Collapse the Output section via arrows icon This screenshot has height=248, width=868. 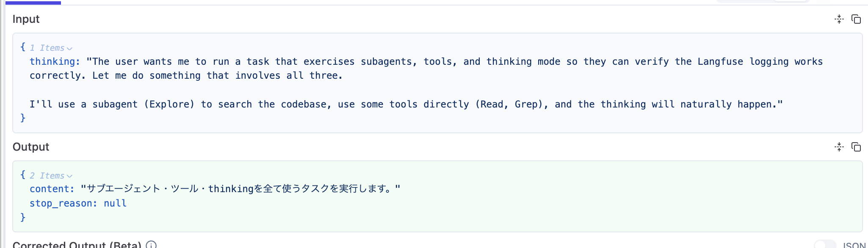839,147
